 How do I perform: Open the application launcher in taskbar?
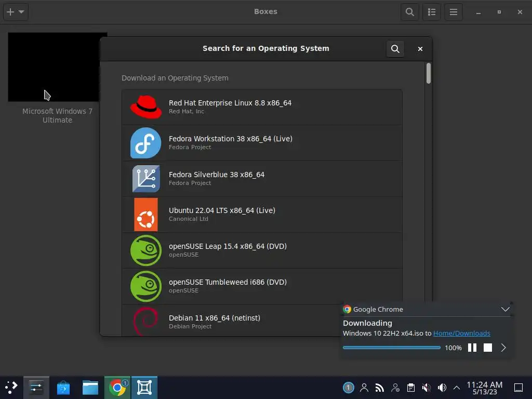11,387
